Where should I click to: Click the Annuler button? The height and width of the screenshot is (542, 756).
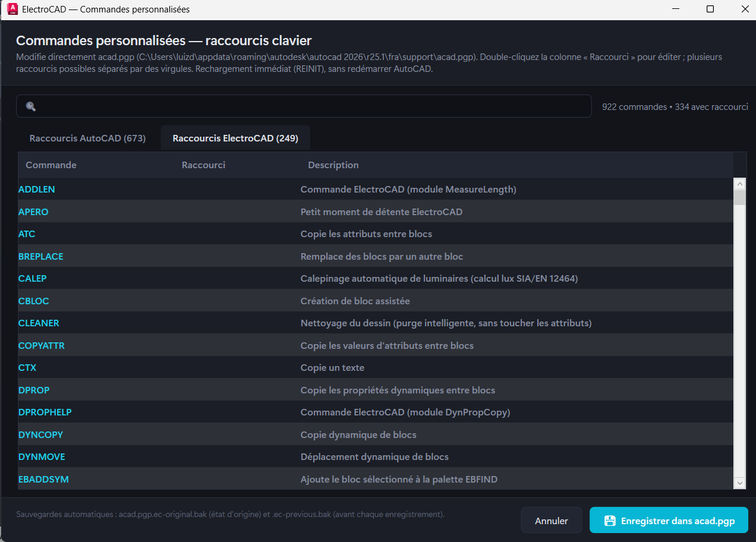click(x=551, y=521)
